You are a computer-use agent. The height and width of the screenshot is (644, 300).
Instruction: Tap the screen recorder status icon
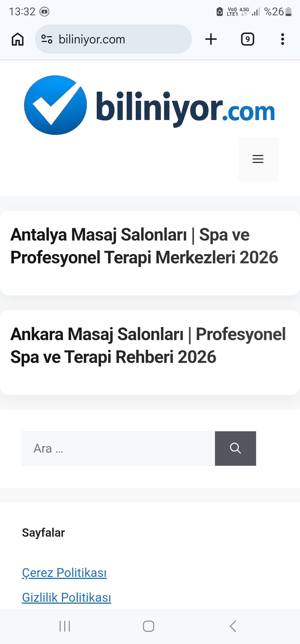(44, 12)
